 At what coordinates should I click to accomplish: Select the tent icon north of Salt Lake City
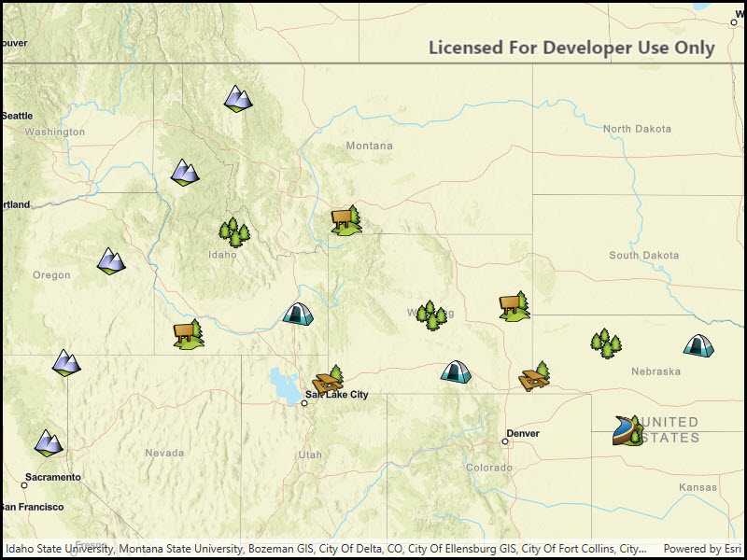pos(298,315)
